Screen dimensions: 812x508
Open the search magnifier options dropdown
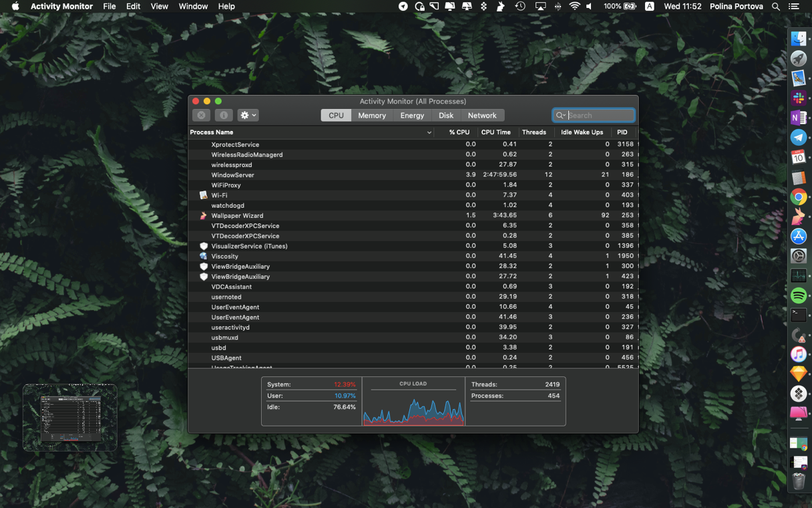(561, 115)
